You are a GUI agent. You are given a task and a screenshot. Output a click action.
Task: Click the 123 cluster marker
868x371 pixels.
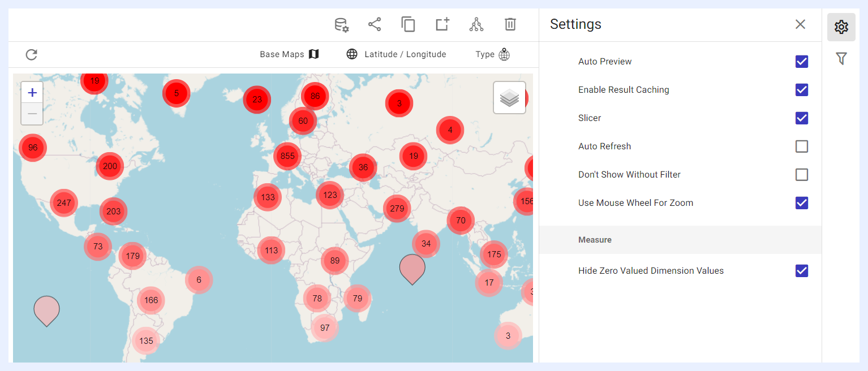pos(330,195)
